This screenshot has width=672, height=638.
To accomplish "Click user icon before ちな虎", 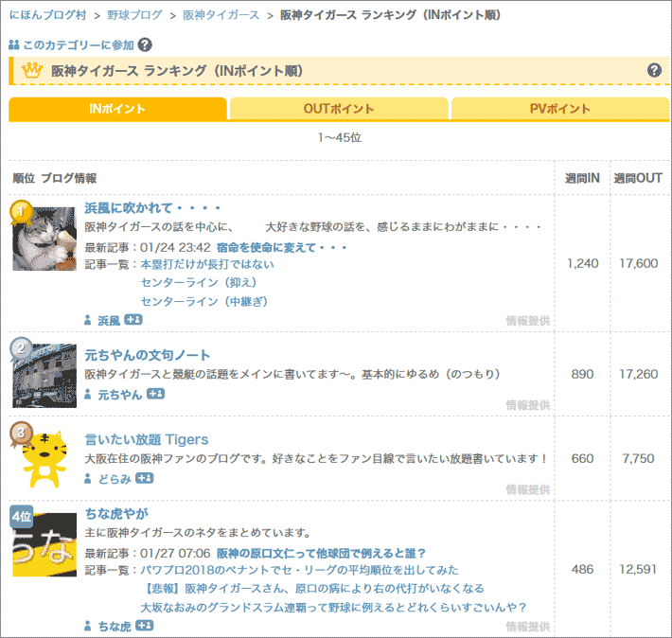I will click(x=88, y=626).
